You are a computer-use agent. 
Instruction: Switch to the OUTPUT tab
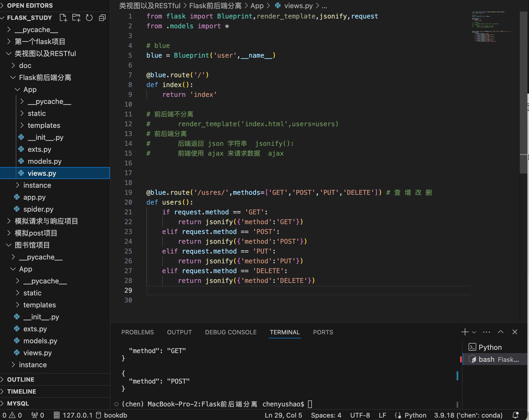click(179, 332)
